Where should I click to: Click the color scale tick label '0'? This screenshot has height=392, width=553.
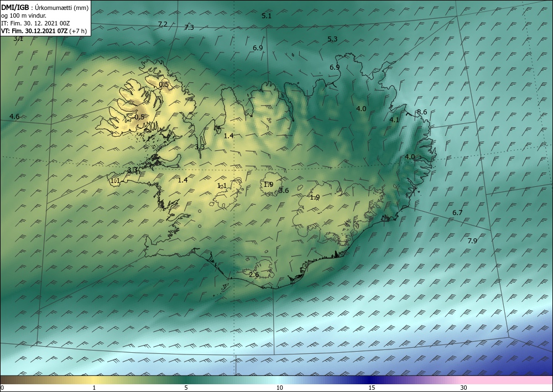point(2,388)
